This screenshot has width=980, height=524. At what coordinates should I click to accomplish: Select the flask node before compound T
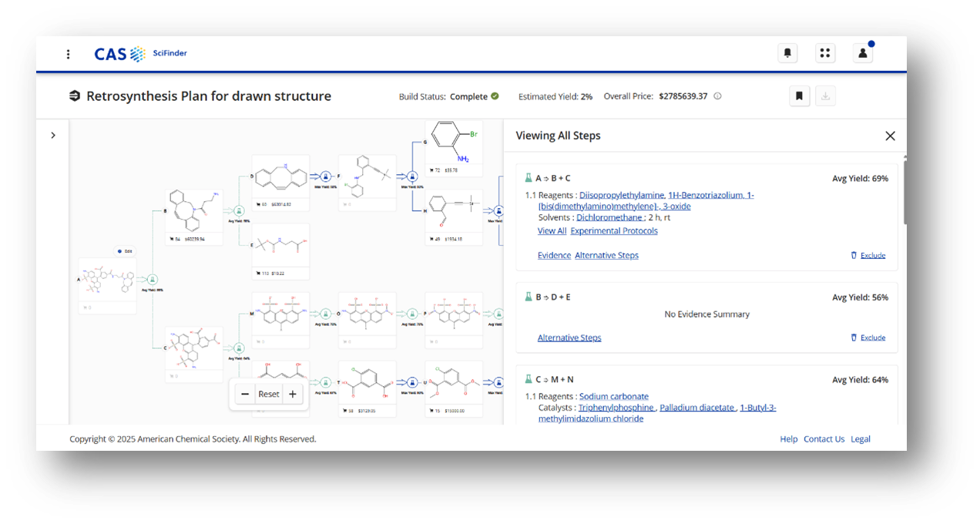[325, 382]
